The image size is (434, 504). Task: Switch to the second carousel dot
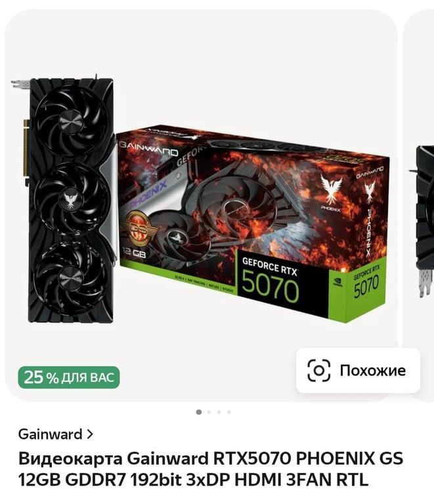(x=209, y=412)
